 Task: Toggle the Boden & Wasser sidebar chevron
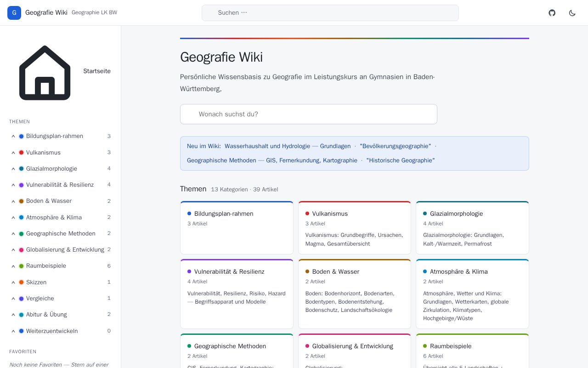click(13, 201)
